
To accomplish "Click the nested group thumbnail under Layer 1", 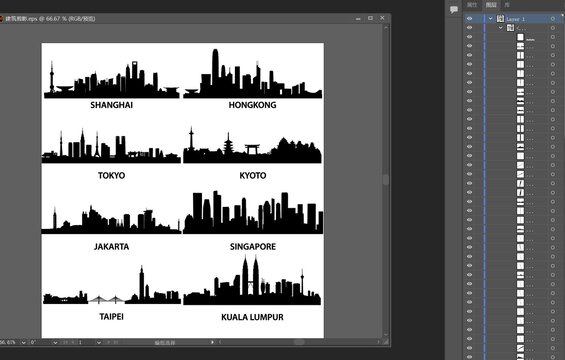I will click(510, 28).
